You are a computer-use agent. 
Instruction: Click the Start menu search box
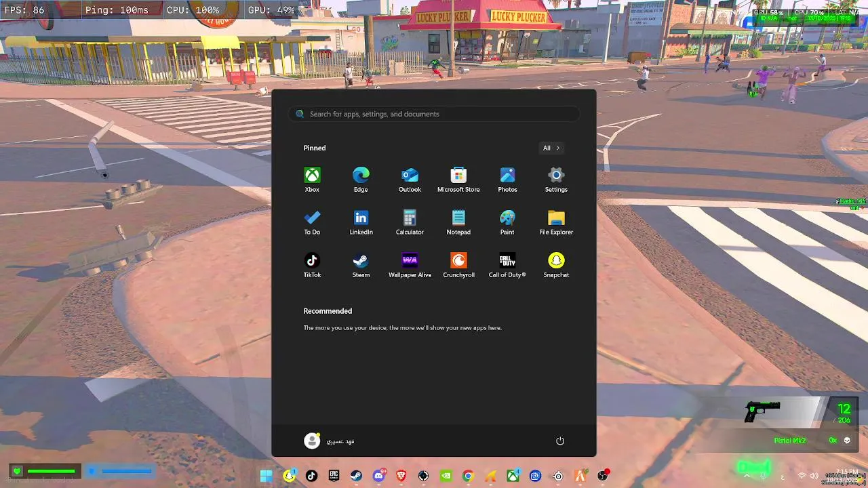pos(434,114)
